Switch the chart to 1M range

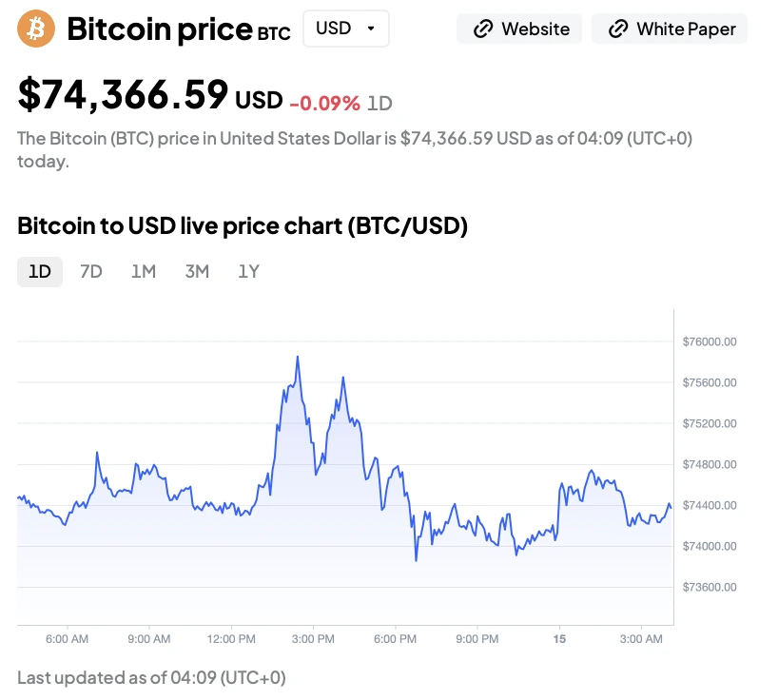pos(144,271)
